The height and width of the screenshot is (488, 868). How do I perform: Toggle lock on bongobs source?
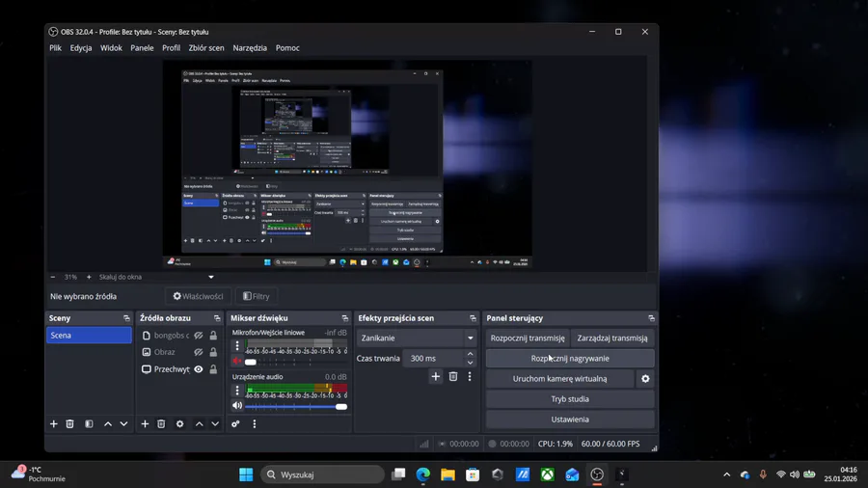(x=213, y=336)
